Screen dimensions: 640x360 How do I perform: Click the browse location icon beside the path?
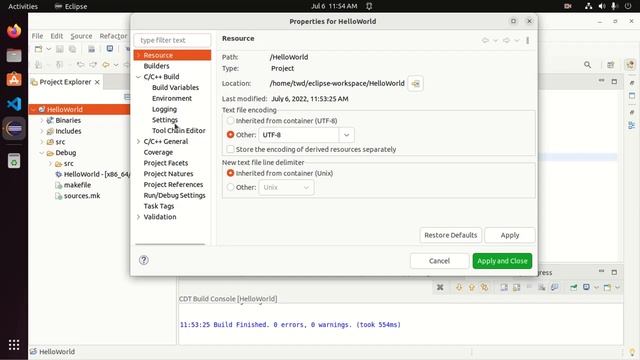[x=415, y=84]
